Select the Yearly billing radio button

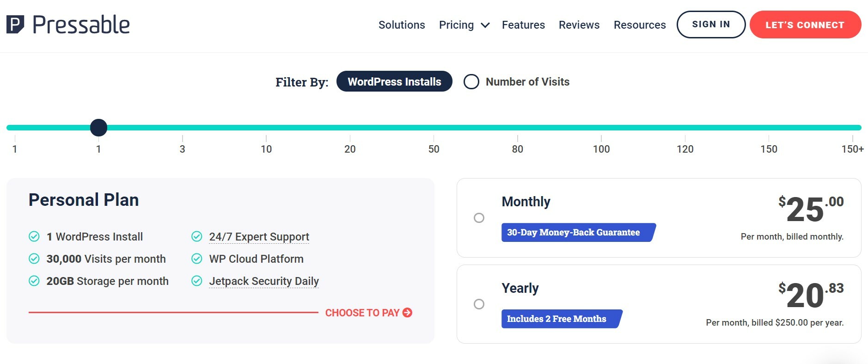coord(479,304)
